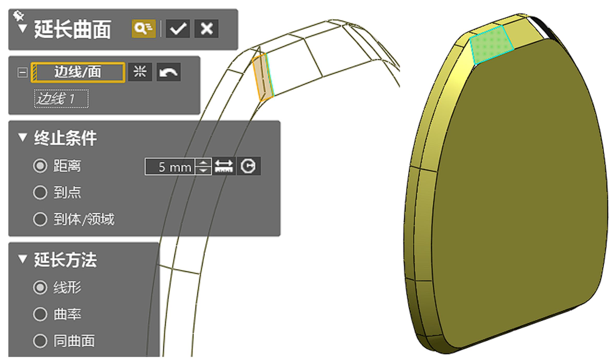Toggle the preview magnifier icon
616x364 pixels.
144,28
